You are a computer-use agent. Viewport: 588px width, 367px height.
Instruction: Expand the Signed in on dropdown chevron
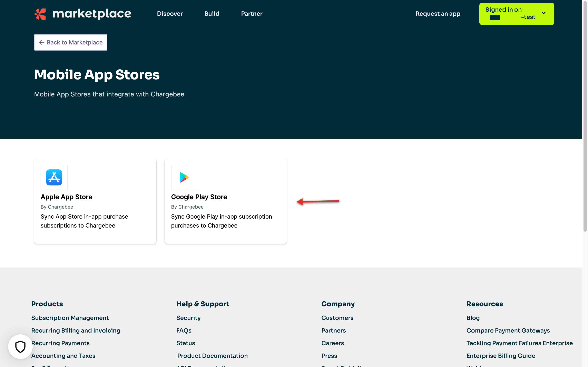543,13
